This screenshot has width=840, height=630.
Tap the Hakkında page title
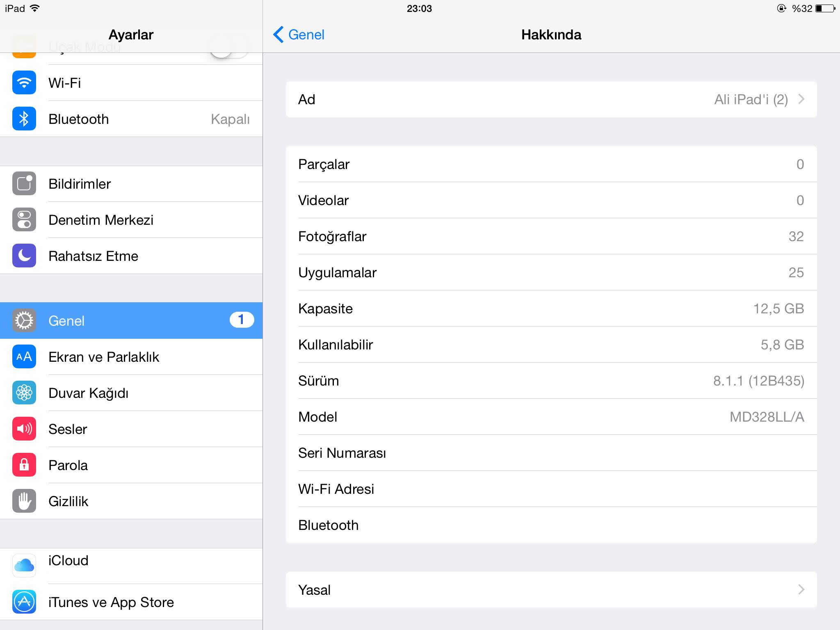pyautogui.click(x=551, y=34)
